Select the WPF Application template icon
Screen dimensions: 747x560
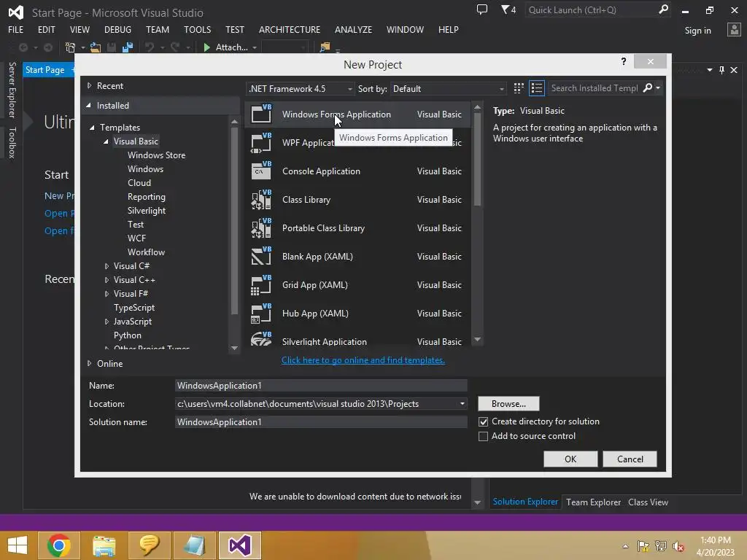pos(261,142)
